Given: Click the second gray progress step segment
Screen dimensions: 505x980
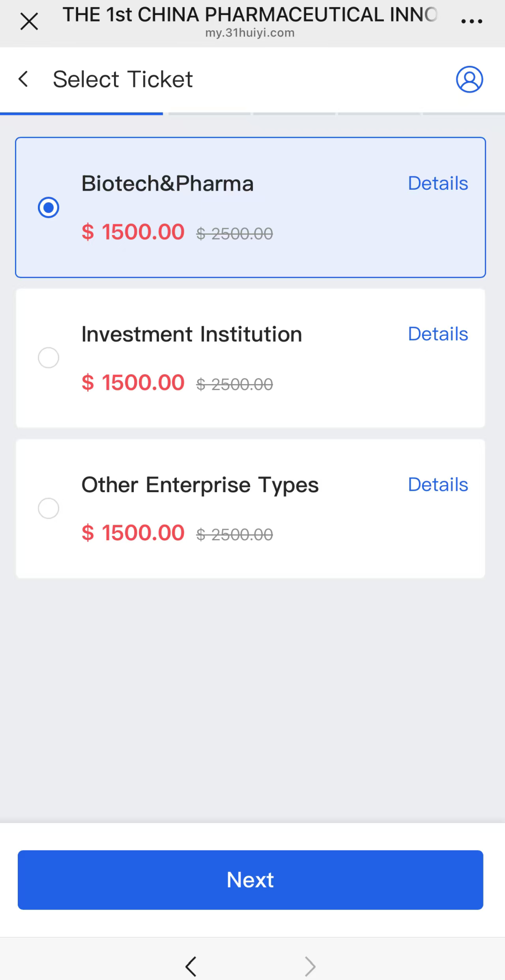Looking at the screenshot, I should coord(209,114).
